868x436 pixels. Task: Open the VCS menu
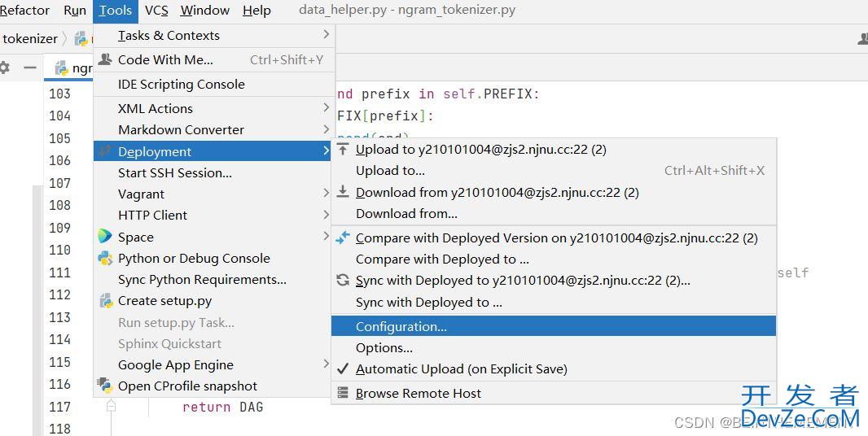(156, 11)
